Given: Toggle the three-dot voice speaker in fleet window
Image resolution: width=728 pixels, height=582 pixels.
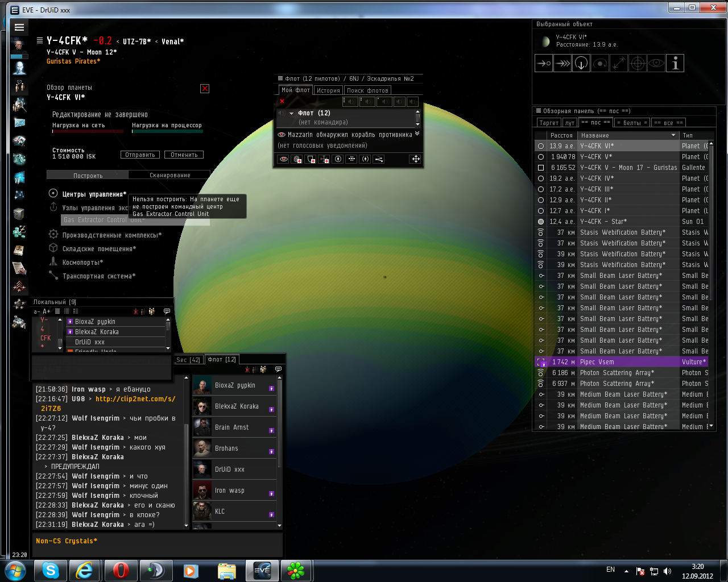Looking at the screenshot, I should pyautogui.click(x=350, y=102).
